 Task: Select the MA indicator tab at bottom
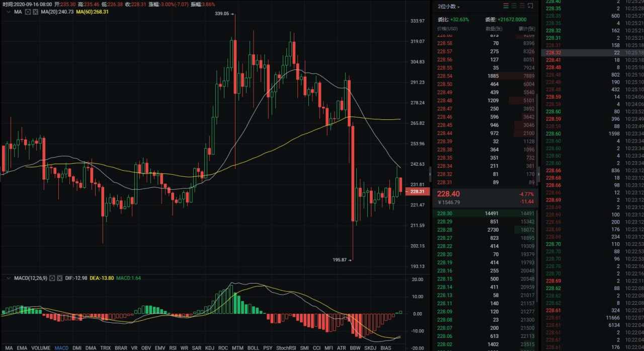click(x=9, y=348)
